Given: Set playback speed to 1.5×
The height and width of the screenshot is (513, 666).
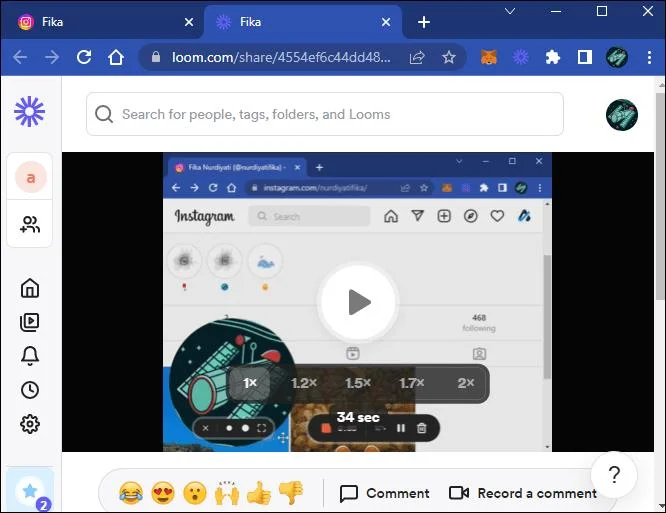Looking at the screenshot, I should (x=358, y=383).
